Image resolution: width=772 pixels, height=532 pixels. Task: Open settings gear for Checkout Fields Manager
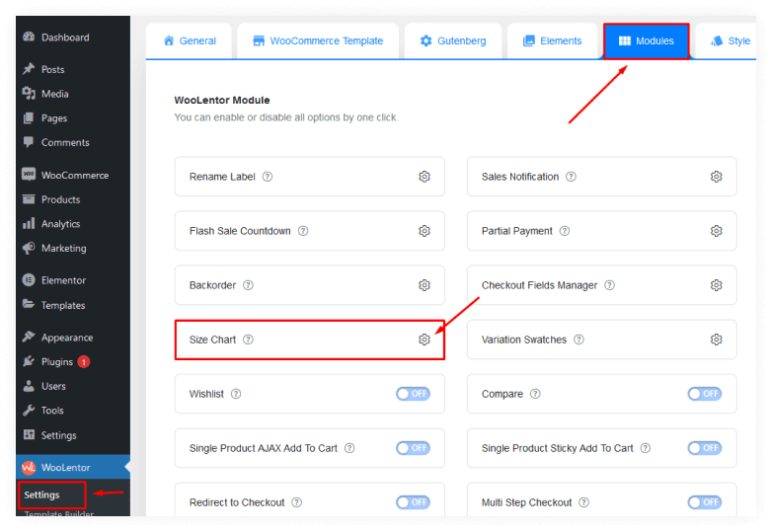pos(716,285)
